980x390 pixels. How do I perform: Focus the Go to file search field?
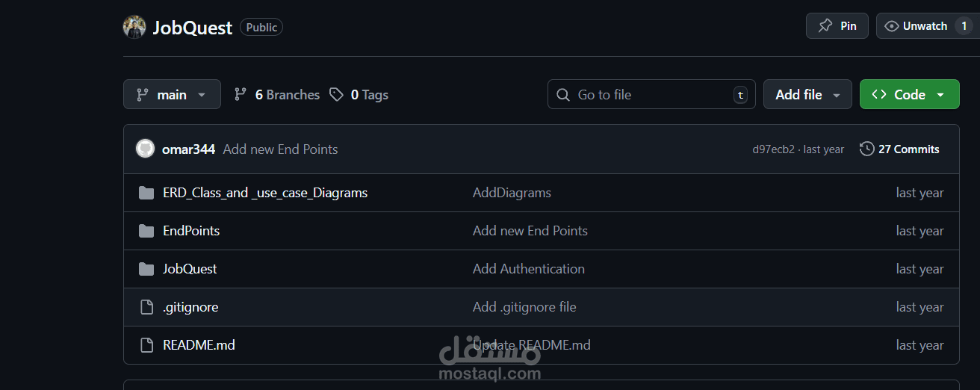650,94
